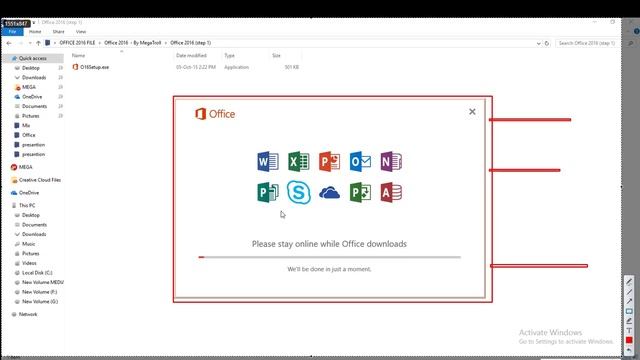Click Office 2016 (step 1) breadcrumb
640x360 pixels.
(x=191, y=43)
